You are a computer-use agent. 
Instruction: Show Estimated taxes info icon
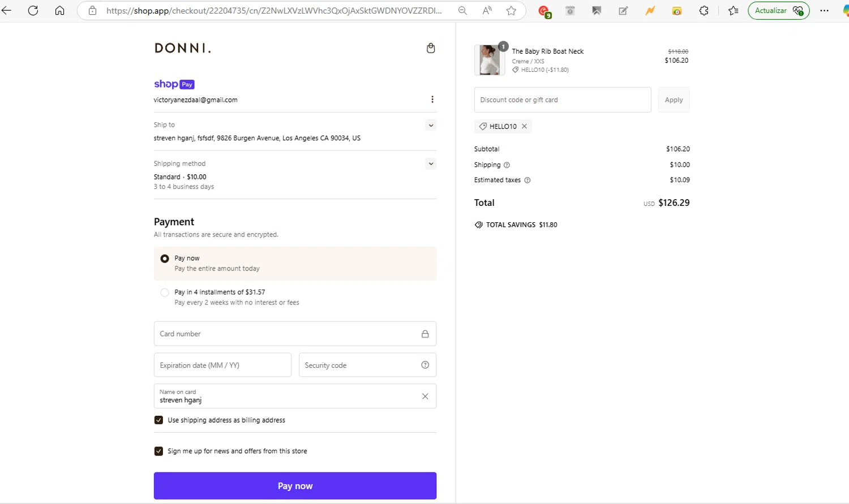[x=528, y=180]
